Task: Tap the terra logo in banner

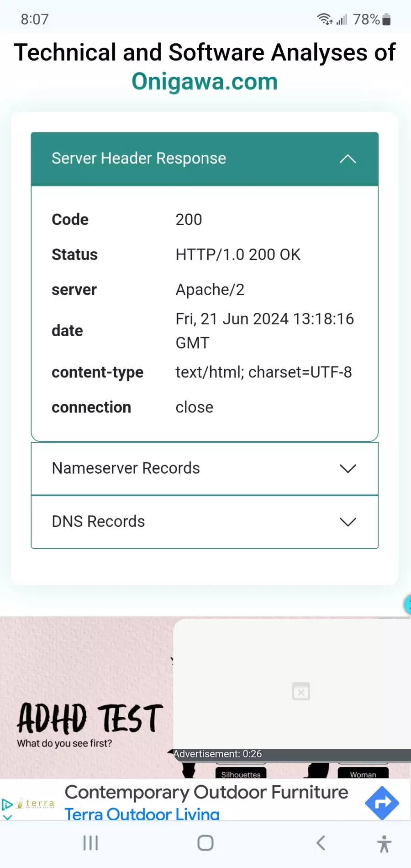Action: pyautogui.click(x=36, y=804)
